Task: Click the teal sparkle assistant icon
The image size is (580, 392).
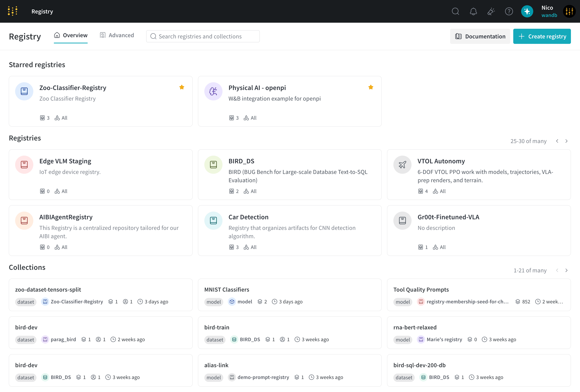Action: pyautogui.click(x=527, y=11)
